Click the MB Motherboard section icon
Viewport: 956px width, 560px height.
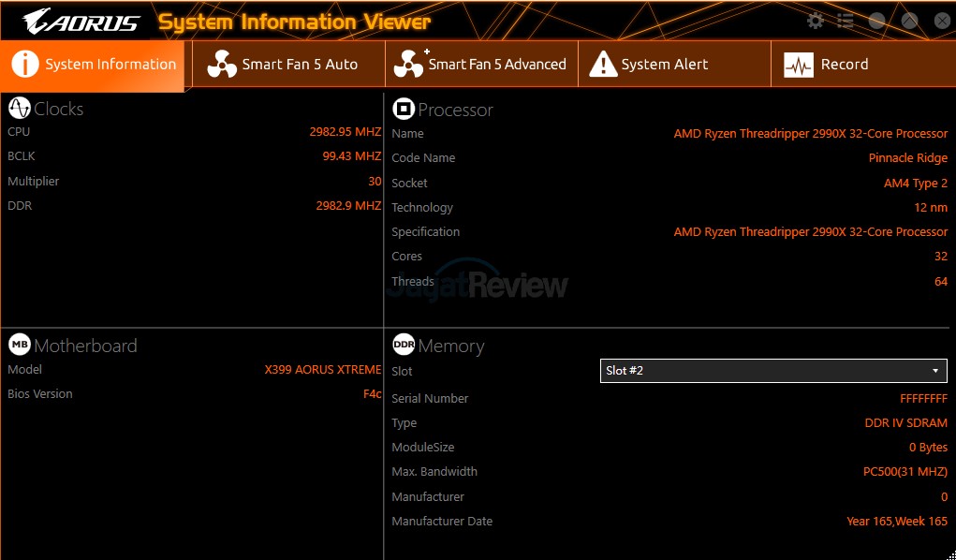point(19,346)
